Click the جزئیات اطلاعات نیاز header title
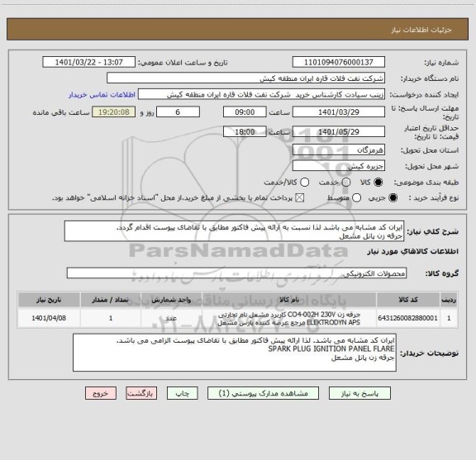 click(x=421, y=30)
